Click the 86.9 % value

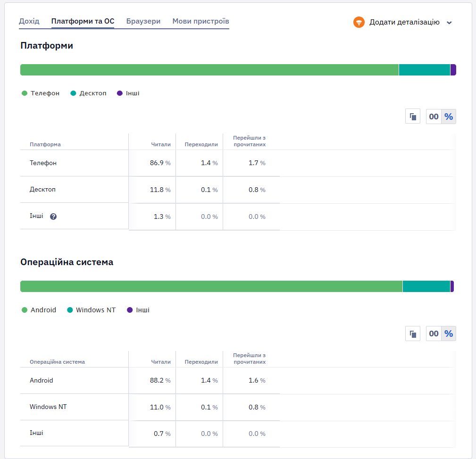click(x=160, y=163)
